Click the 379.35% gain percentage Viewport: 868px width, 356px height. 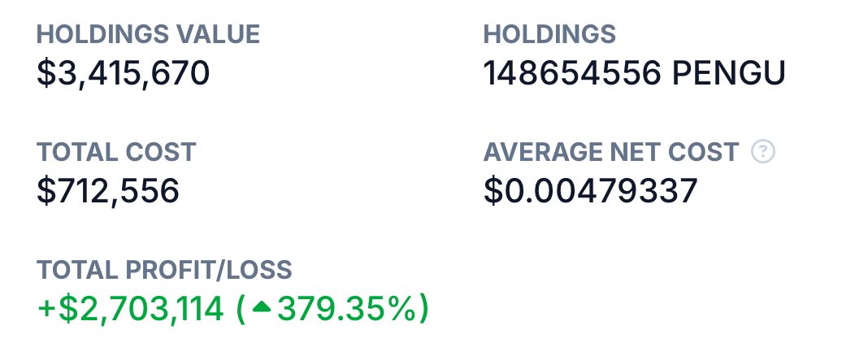(346, 309)
